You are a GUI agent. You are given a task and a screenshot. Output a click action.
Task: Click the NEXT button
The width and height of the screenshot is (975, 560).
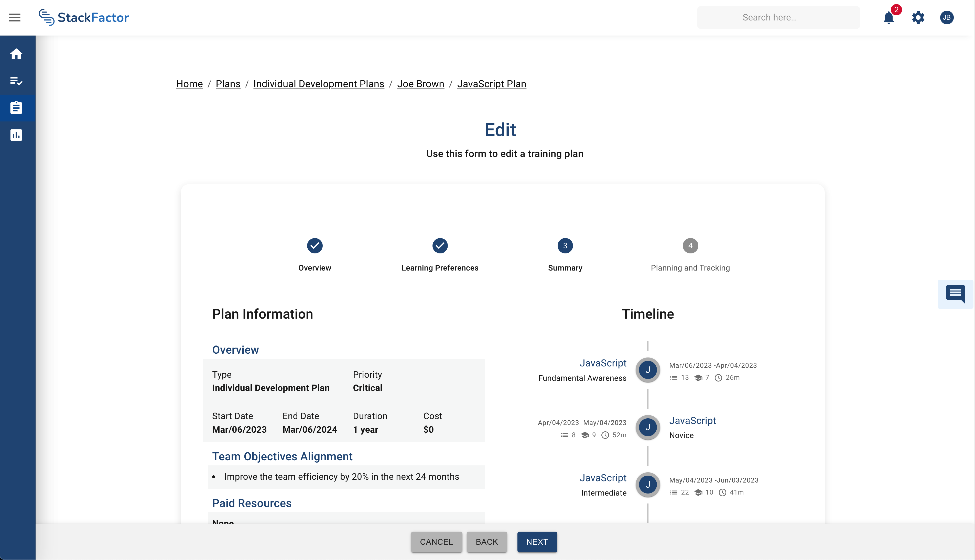coord(537,542)
